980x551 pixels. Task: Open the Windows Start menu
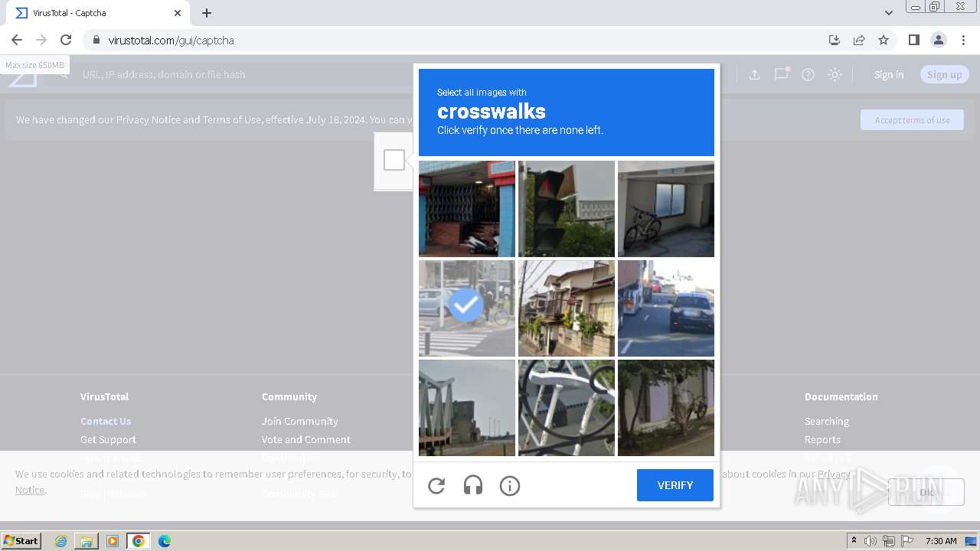(21, 541)
